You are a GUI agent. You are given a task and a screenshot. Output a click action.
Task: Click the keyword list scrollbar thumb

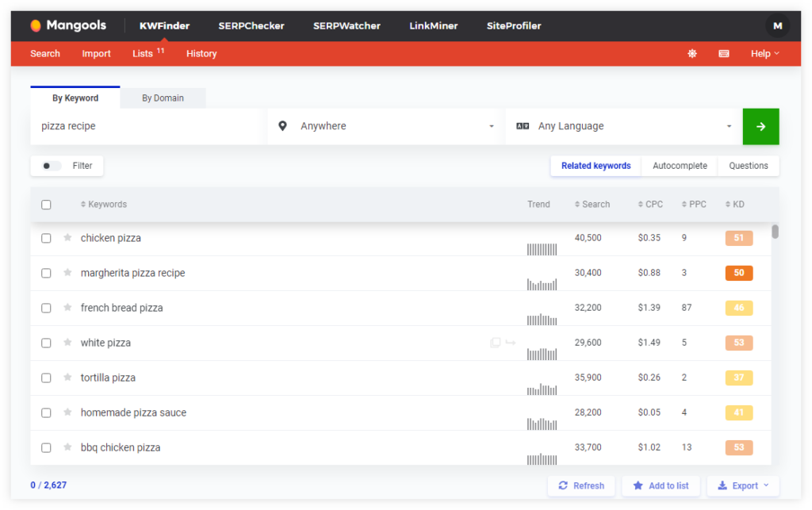point(775,232)
